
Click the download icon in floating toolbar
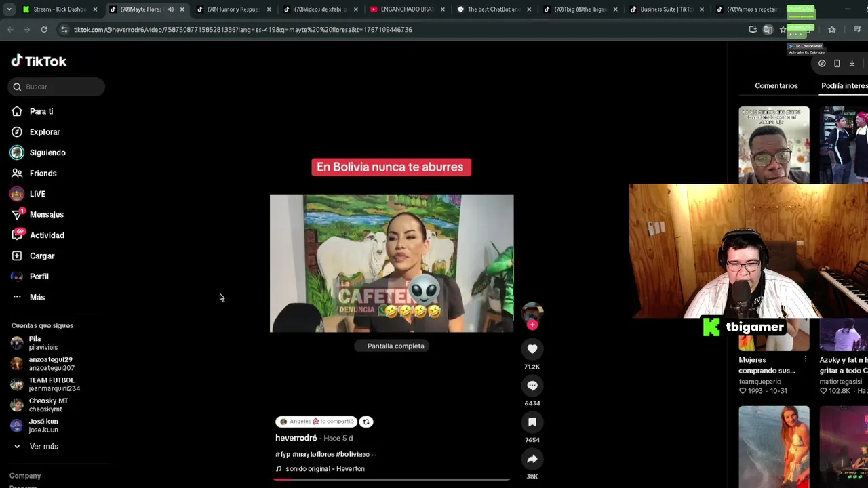click(x=852, y=64)
